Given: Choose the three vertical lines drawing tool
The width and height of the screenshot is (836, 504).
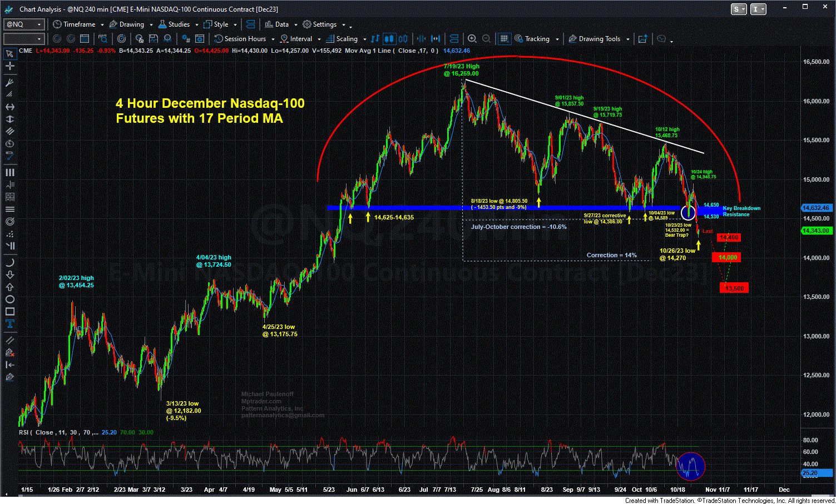Looking at the screenshot, I should [x=9, y=173].
